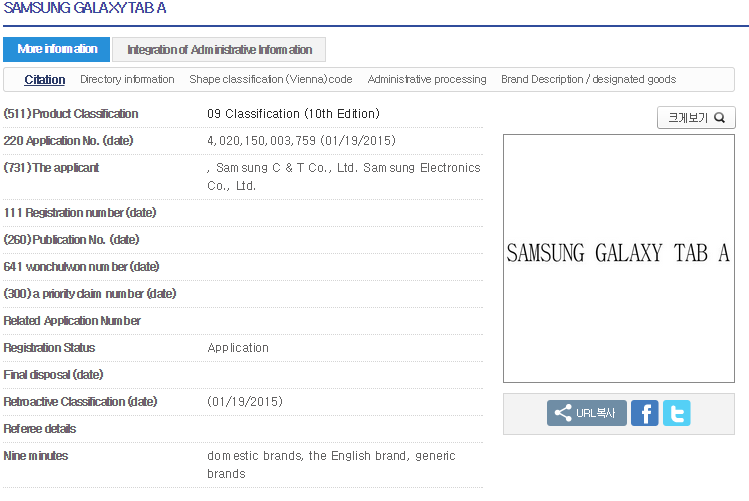Viewport: 749px width, 501px height.
Task: Click the (731) The applicant label
Action: pos(51,168)
